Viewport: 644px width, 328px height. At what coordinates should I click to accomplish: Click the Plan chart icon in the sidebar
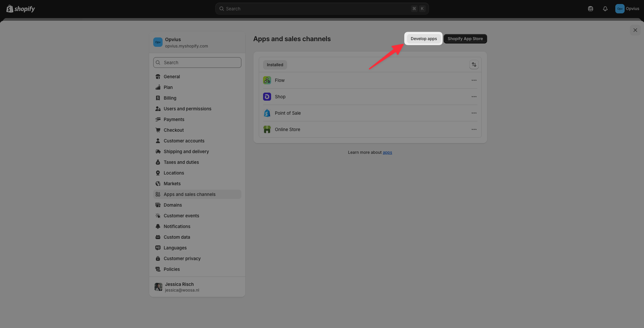click(x=158, y=87)
